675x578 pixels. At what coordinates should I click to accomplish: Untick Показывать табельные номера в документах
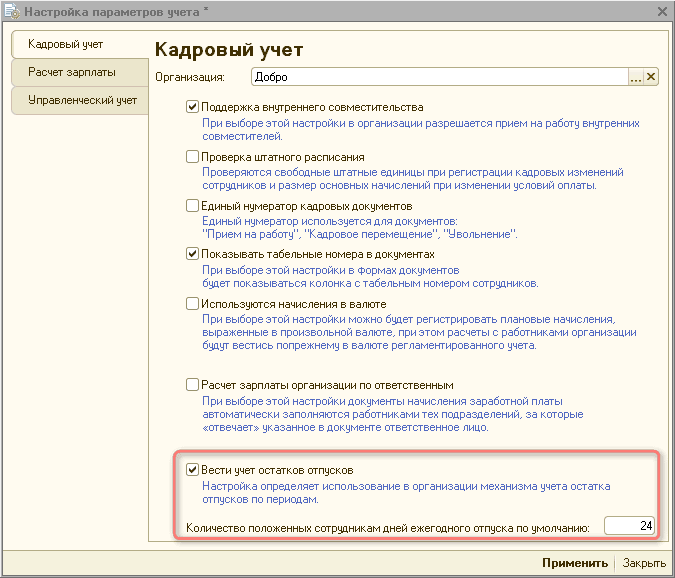193,255
